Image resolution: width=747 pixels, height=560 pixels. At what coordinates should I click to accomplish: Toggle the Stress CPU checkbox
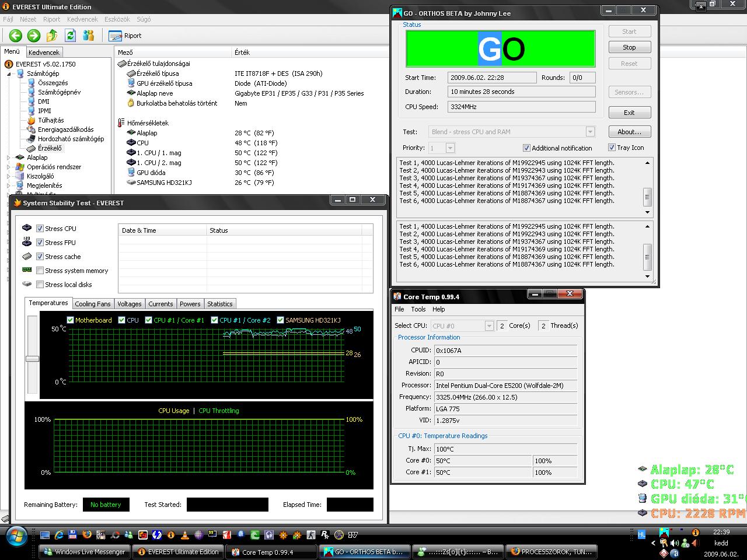40,229
